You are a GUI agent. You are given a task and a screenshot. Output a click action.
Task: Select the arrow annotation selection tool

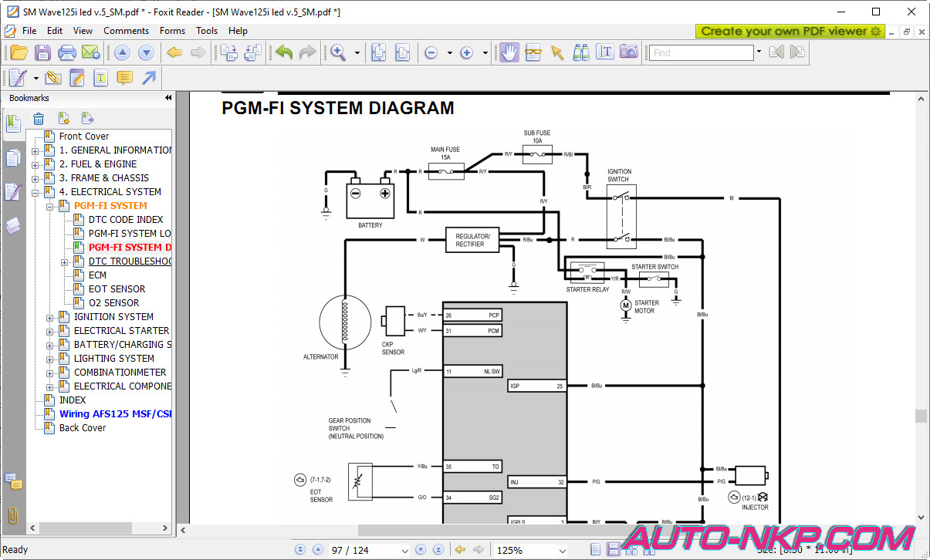(x=556, y=52)
